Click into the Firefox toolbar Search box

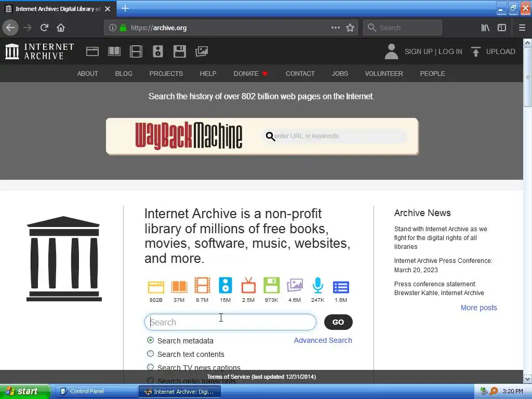pos(403,28)
